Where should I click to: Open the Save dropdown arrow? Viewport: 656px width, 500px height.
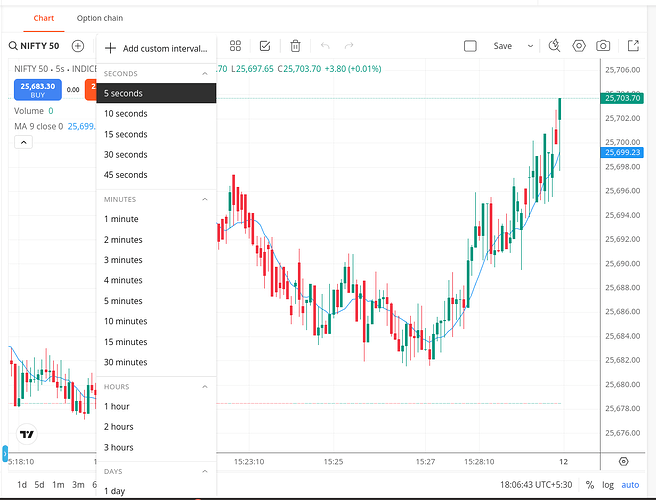coord(530,46)
